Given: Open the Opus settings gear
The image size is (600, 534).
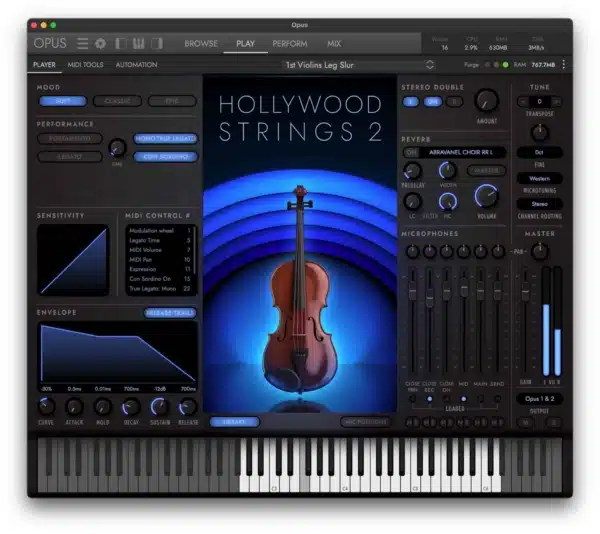Looking at the screenshot, I should tap(101, 43).
